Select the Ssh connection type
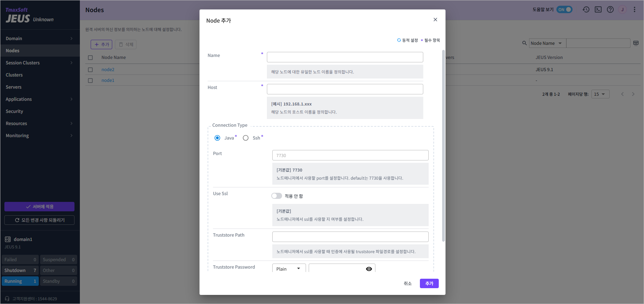The width and height of the screenshot is (644, 304). coord(246,138)
